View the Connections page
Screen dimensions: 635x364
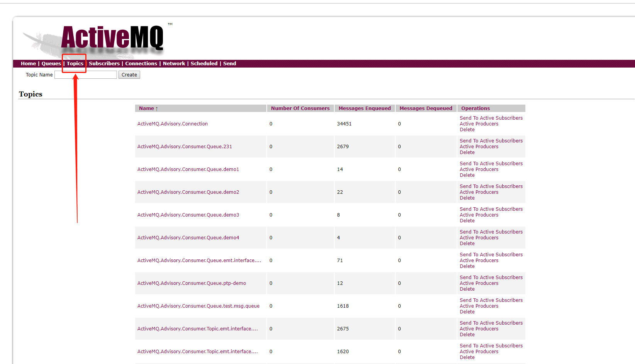tap(141, 63)
